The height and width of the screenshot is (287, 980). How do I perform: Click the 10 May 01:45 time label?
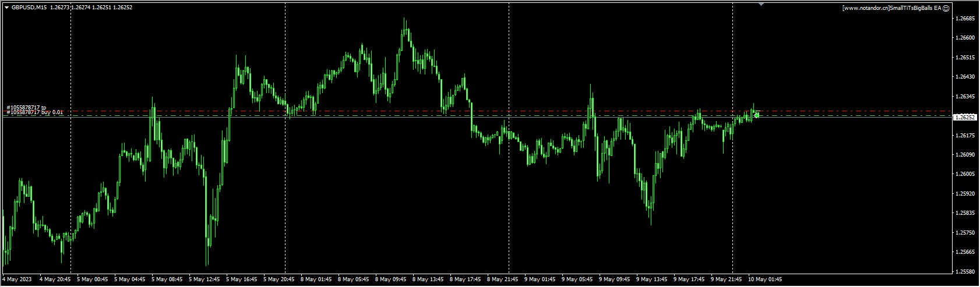[x=764, y=280]
